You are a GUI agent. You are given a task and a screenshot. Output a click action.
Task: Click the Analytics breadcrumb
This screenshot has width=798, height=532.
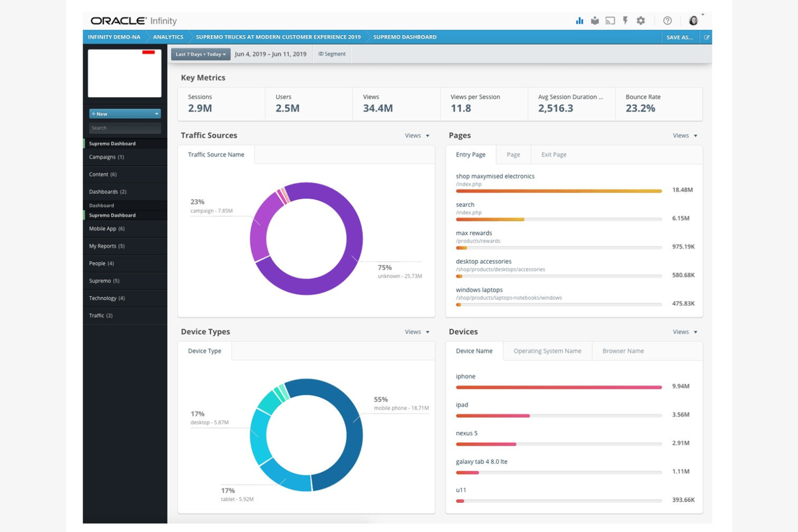coord(168,37)
